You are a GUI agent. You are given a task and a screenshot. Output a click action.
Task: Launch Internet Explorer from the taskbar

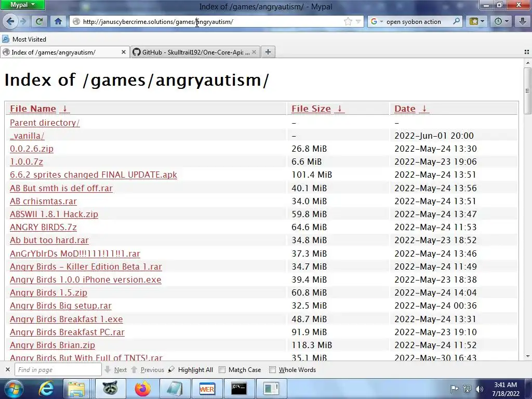click(46, 389)
